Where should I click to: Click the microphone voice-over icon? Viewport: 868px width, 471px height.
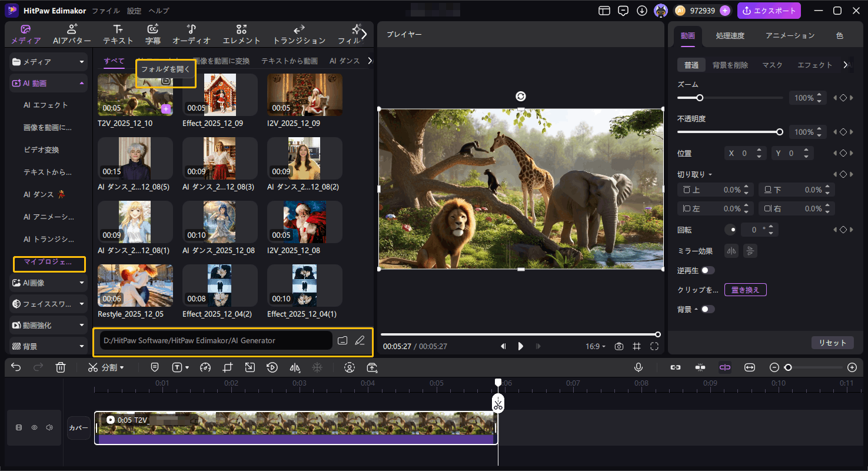coord(638,367)
